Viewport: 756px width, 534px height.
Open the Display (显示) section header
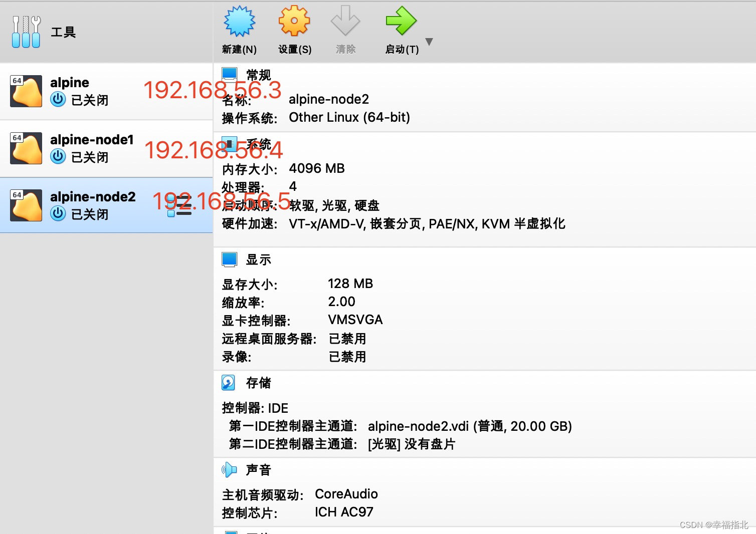tap(259, 259)
